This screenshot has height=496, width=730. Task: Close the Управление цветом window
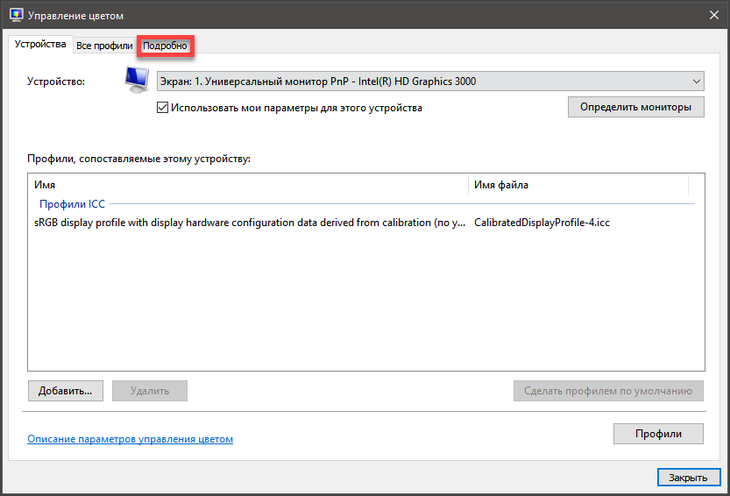tap(714, 15)
